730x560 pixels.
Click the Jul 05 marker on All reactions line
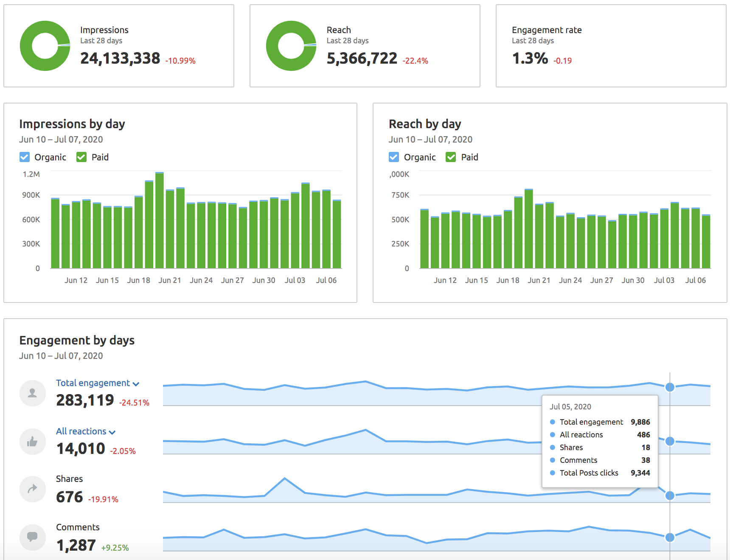coord(670,441)
